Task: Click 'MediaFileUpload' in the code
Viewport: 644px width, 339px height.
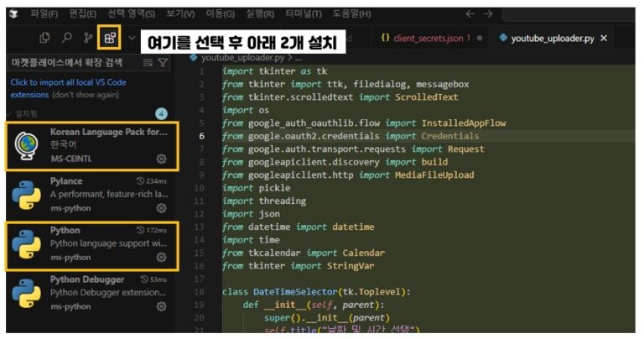Action: pyautogui.click(x=434, y=175)
